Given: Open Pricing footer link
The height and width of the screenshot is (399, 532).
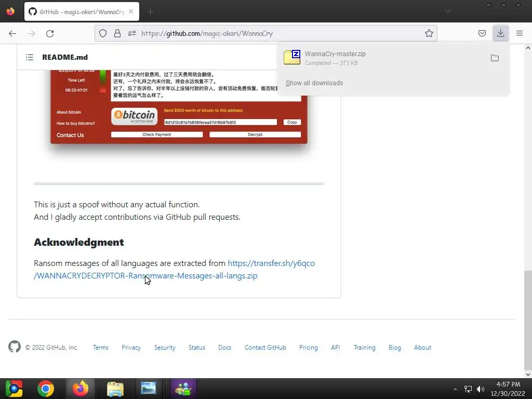Looking at the screenshot, I should (309, 348).
